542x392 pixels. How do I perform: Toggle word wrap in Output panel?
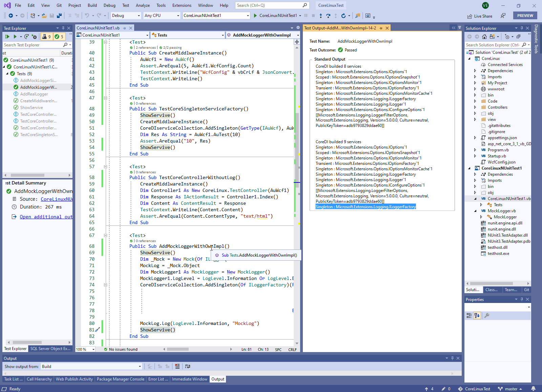[188, 366]
